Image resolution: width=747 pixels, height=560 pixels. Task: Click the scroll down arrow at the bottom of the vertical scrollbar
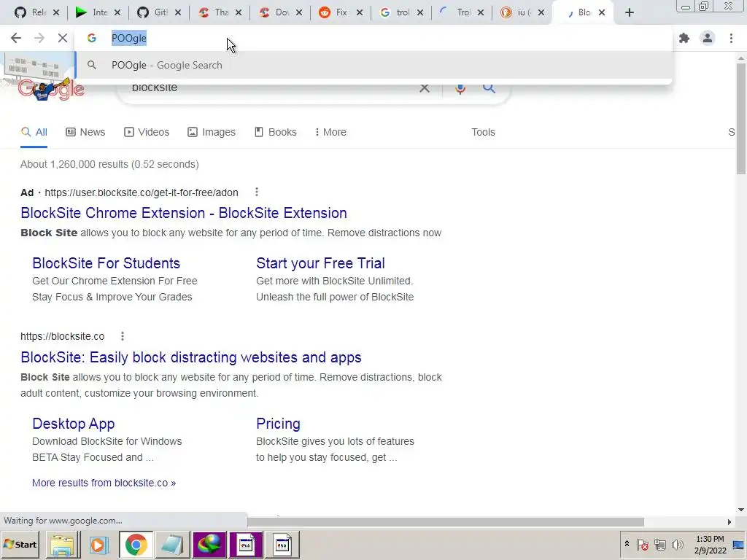pos(741,510)
